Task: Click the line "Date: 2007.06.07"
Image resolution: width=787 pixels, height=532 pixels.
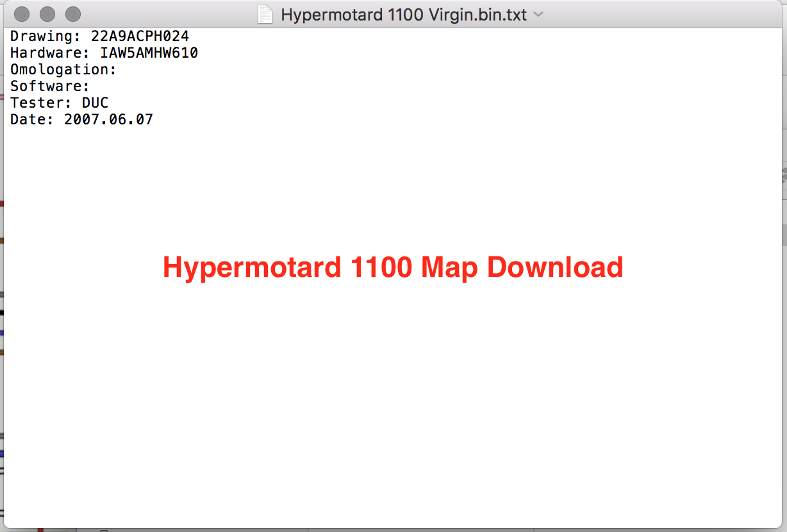Action: pyautogui.click(x=81, y=119)
